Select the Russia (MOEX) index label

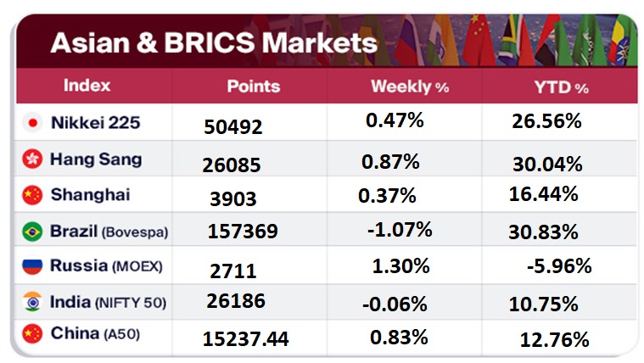104,266
